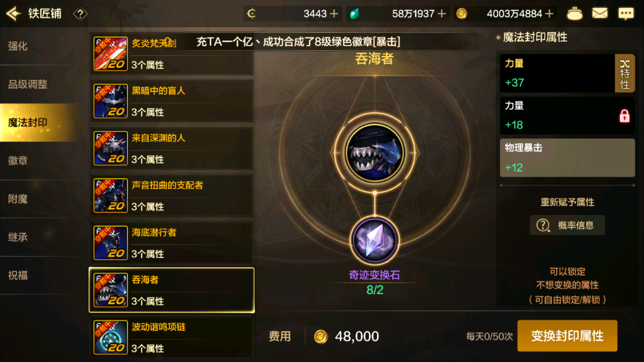Open the 概率信息 button

coord(567,225)
